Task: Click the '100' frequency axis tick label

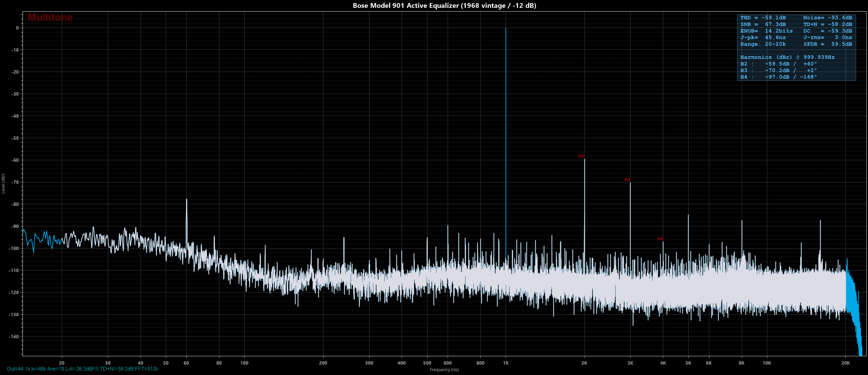Action: click(244, 363)
